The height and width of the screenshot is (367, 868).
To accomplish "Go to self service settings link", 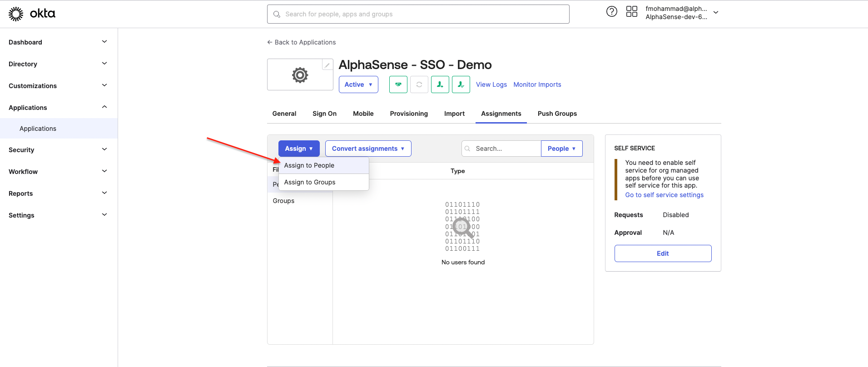I will (664, 195).
